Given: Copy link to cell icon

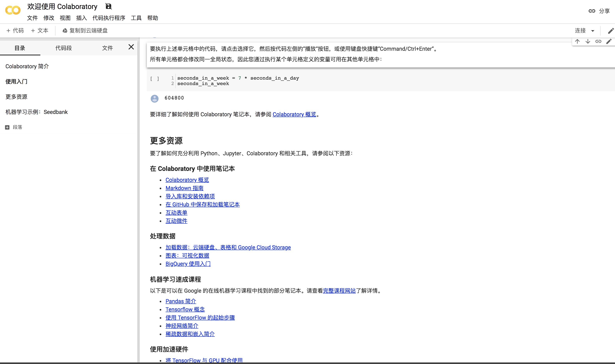Looking at the screenshot, I should [598, 42].
